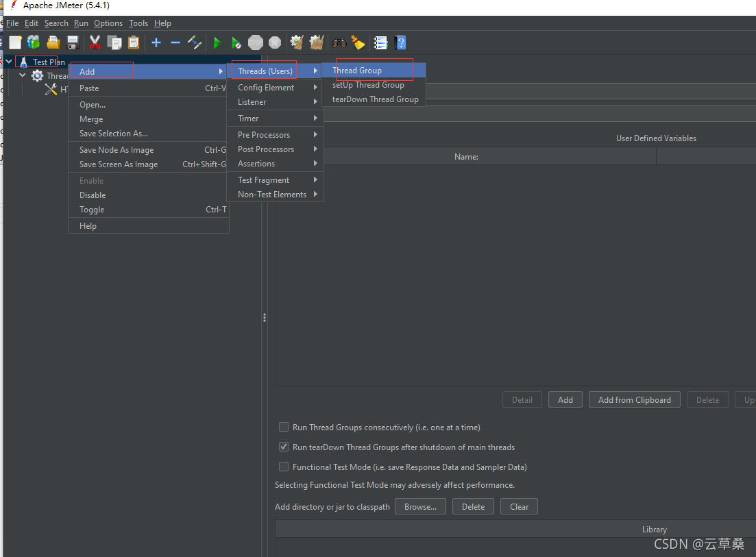Enable Functional Test Mode checkbox
This screenshot has width=756, height=557.
284,467
